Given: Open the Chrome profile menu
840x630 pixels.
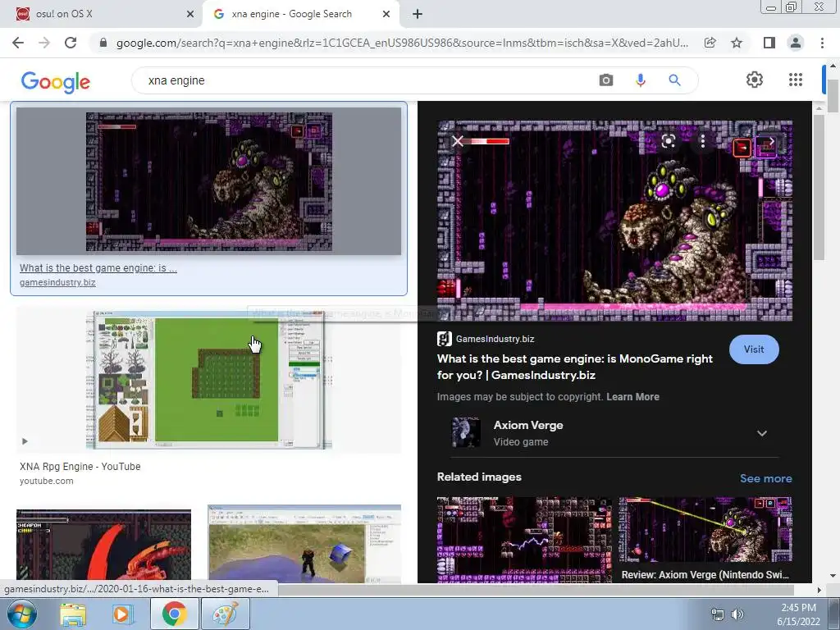Looking at the screenshot, I should click(796, 43).
